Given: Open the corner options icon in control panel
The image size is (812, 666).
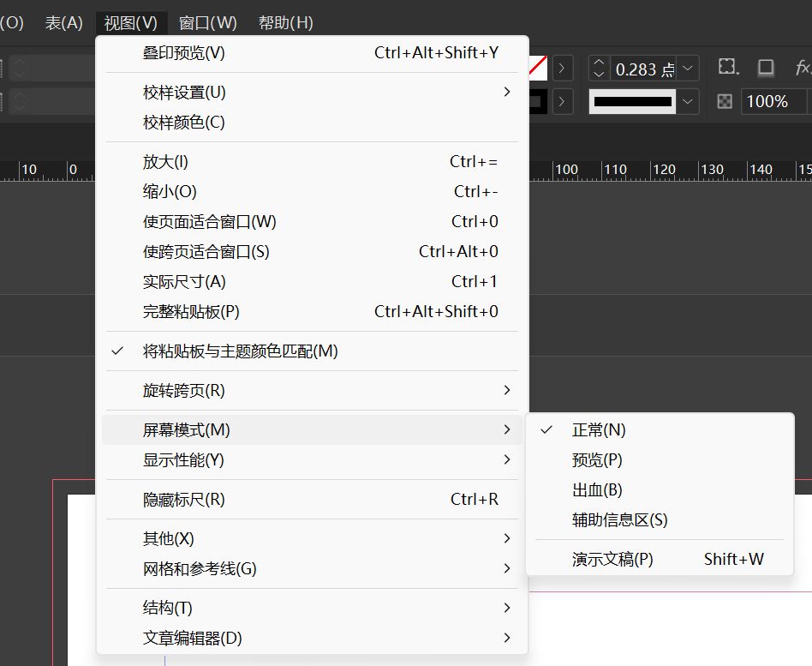Looking at the screenshot, I should 729,66.
